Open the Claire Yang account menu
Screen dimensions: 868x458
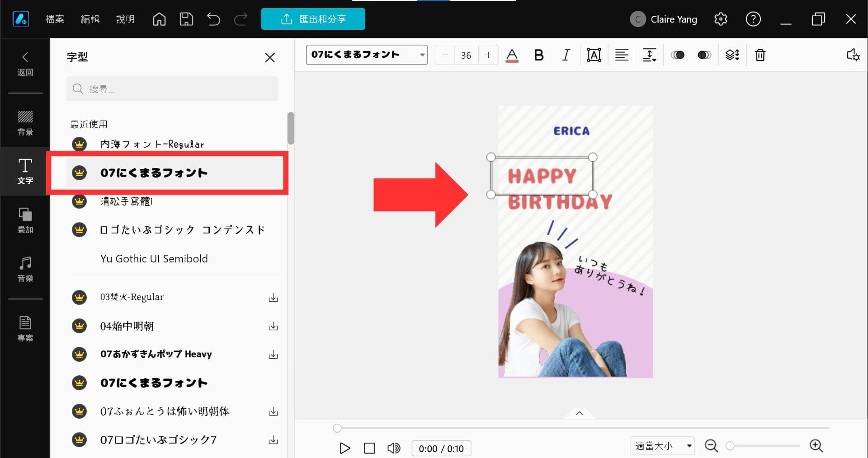(664, 19)
